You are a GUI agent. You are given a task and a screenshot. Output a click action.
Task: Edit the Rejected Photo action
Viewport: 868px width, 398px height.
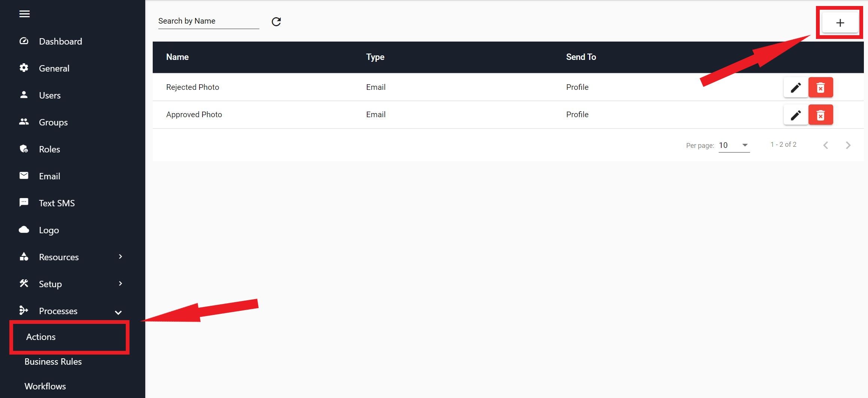796,87
